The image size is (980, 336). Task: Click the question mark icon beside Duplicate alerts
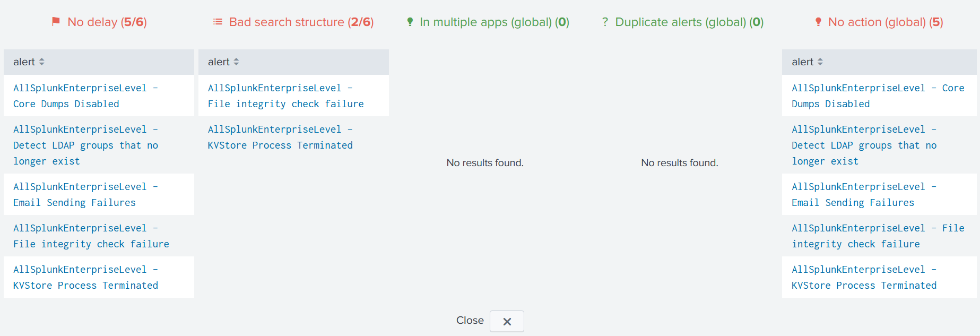coord(605,22)
